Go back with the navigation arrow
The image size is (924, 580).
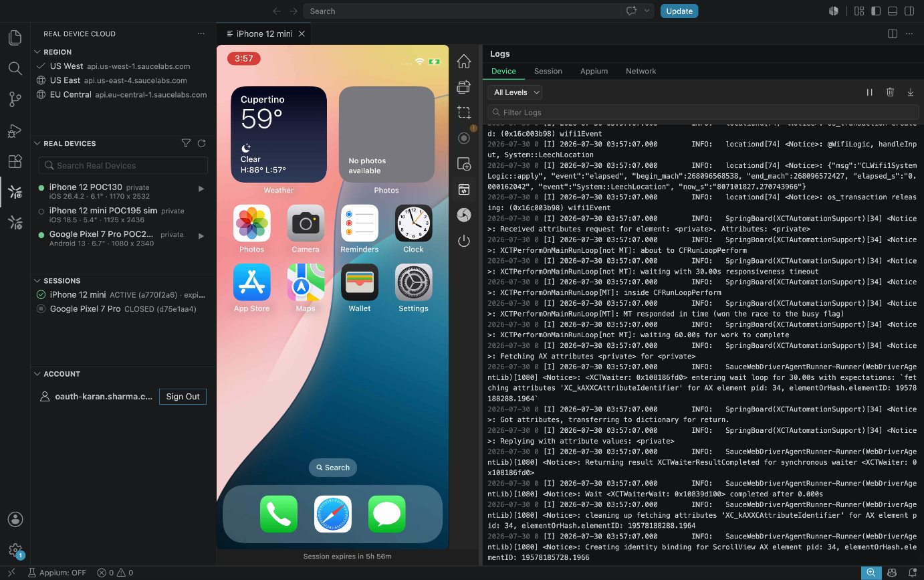coord(277,11)
